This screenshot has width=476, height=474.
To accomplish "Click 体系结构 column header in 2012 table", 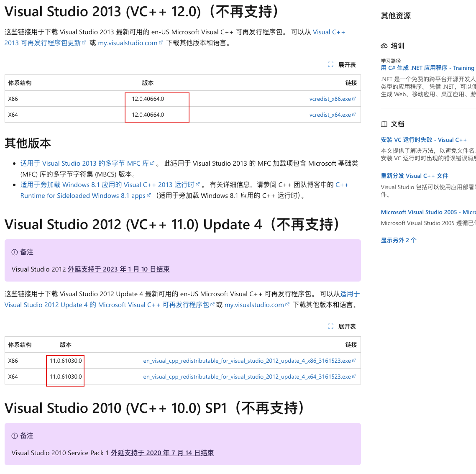I will click(20, 345).
